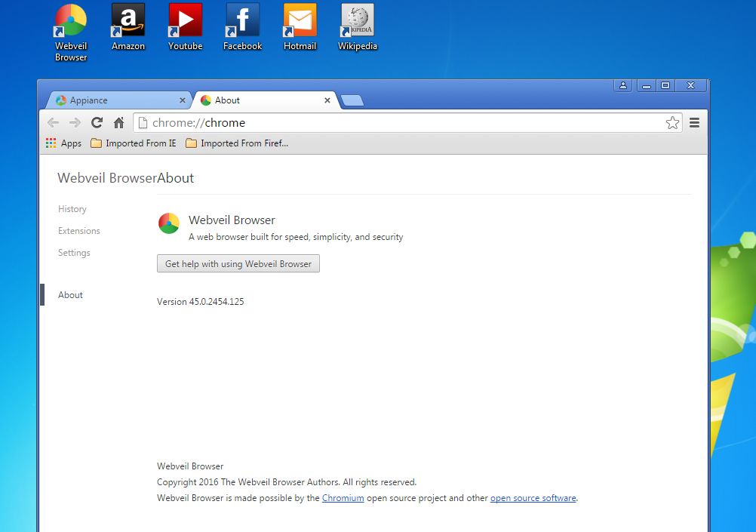Reload the current page
Viewport: 756px width, 532px height.
click(x=97, y=122)
